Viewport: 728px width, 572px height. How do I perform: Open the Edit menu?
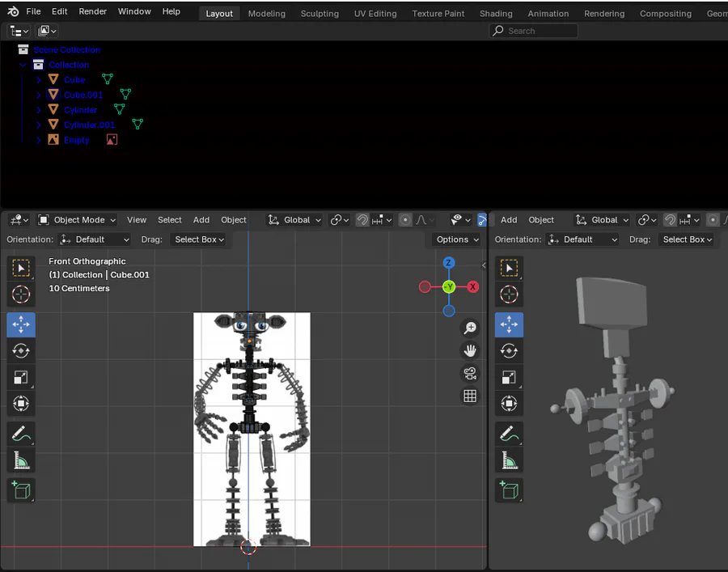point(59,11)
